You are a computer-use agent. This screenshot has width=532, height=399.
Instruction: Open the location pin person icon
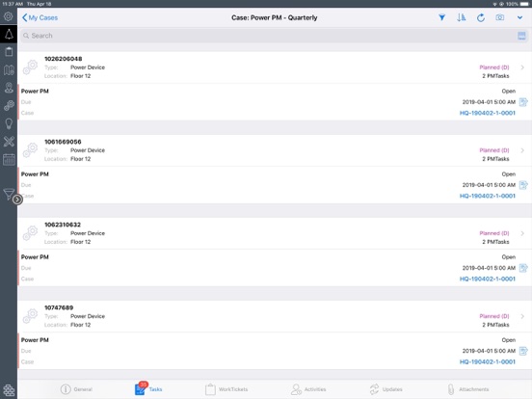pyautogui.click(x=9, y=88)
